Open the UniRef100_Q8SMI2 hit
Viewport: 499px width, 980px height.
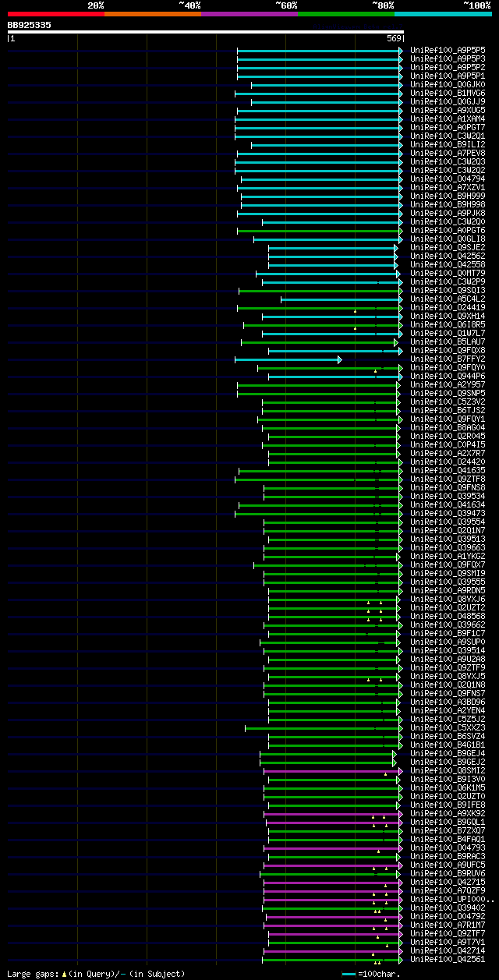click(x=447, y=770)
